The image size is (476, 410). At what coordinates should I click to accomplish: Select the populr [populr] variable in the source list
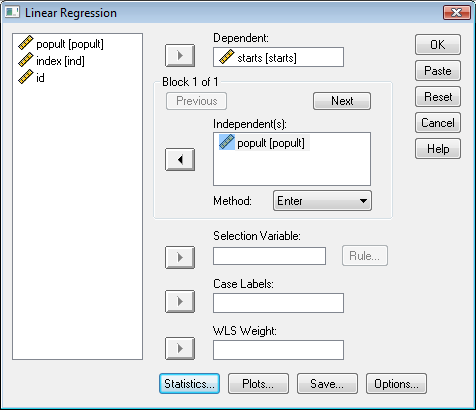pos(61,44)
